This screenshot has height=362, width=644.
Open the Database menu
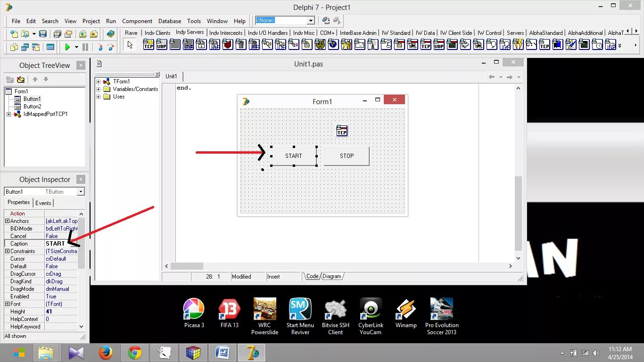coord(170,21)
